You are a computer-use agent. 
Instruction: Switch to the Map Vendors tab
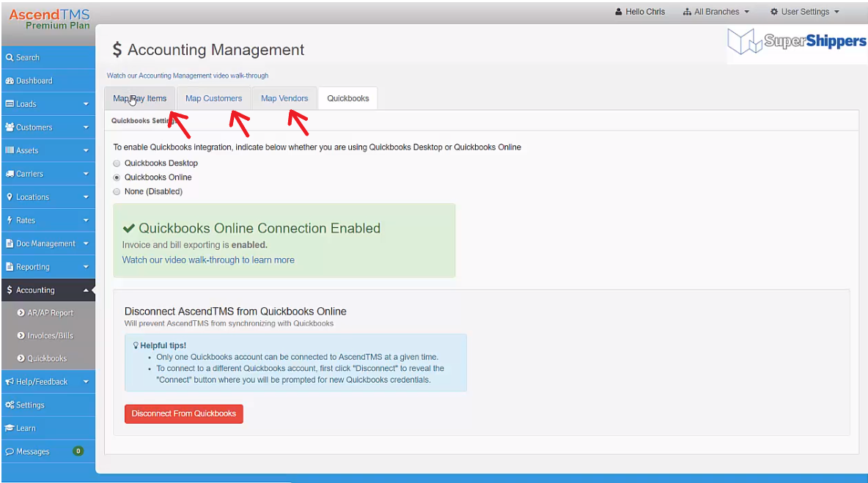(284, 98)
